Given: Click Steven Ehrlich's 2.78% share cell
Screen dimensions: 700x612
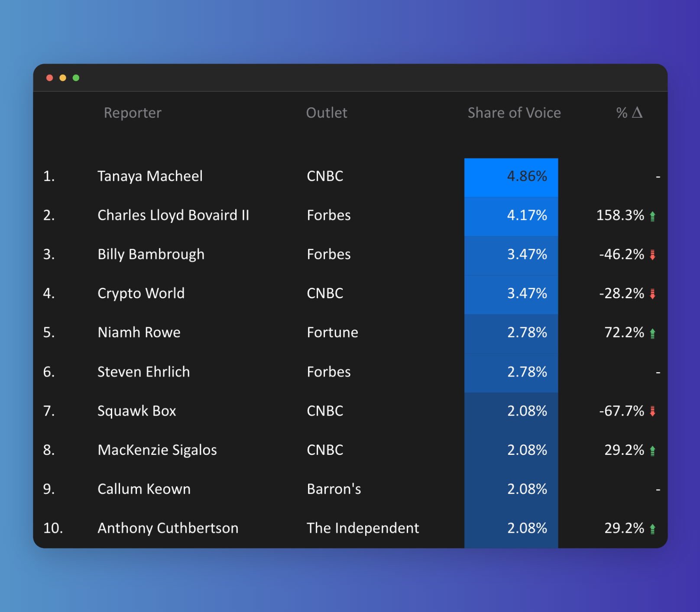Looking at the screenshot, I should click(511, 372).
